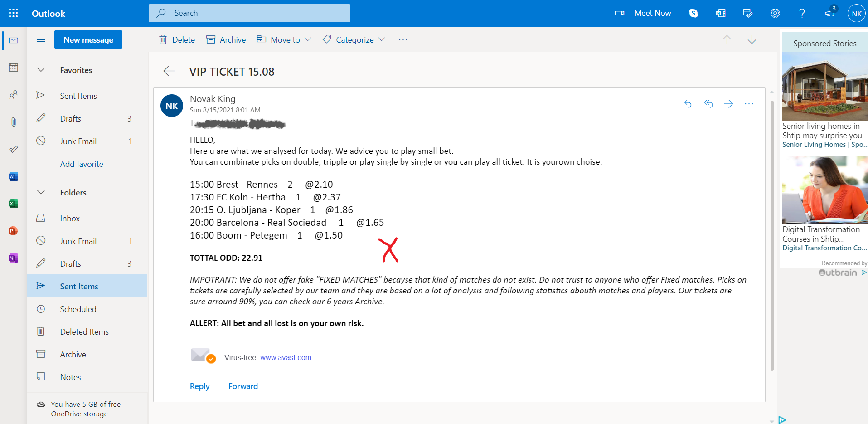Image resolution: width=868 pixels, height=424 pixels.
Task: Open Outlook settings gear
Action: 775,13
